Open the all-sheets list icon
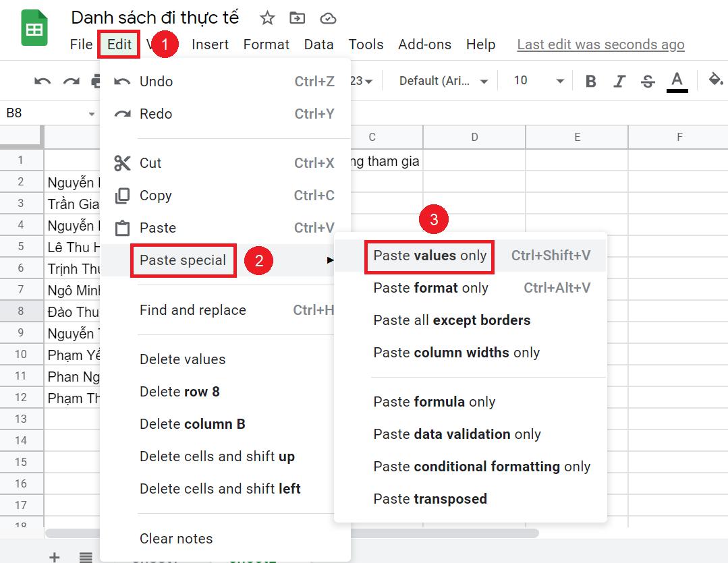This screenshot has width=728, height=563. pos(85,557)
